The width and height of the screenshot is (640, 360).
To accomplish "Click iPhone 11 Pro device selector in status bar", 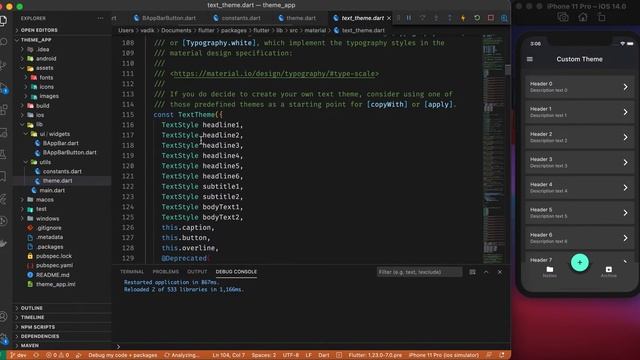I will point(443,355).
